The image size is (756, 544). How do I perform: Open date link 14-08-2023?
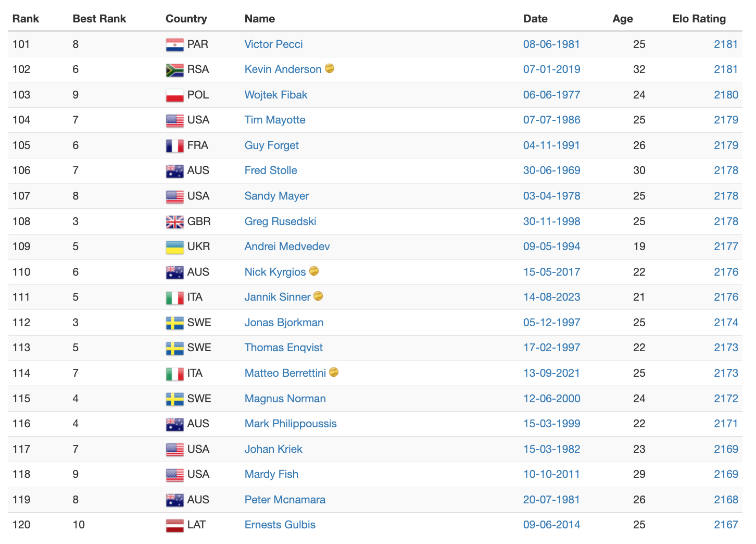551,297
